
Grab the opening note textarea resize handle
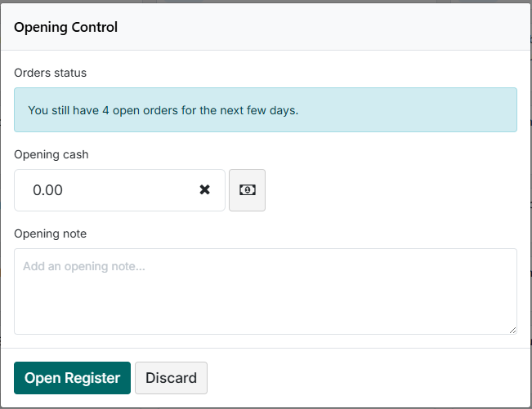click(512, 331)
